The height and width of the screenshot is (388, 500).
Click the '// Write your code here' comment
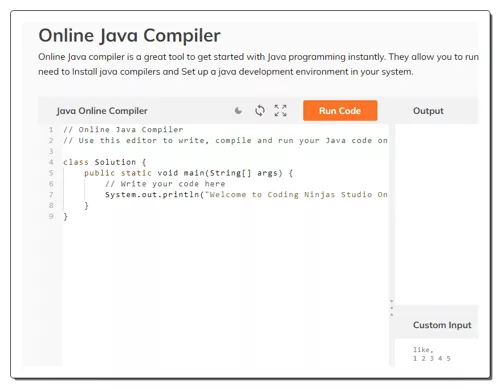[x=165, y=184]
